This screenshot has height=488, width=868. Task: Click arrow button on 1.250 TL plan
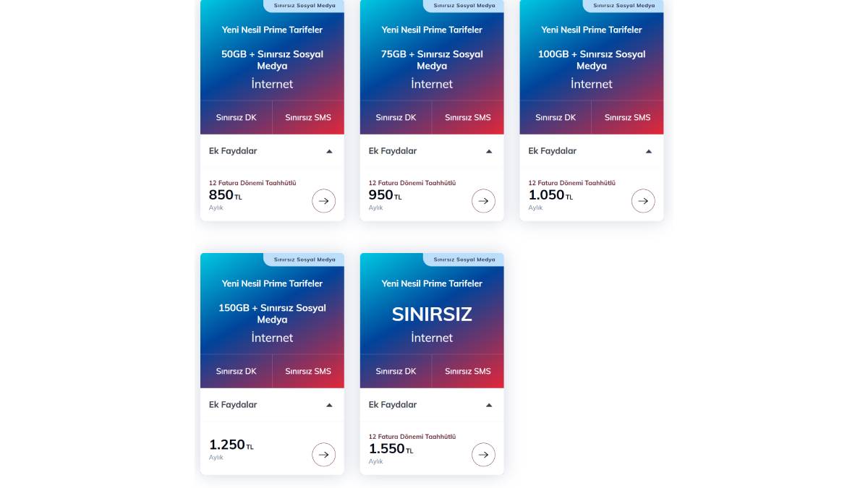tap(323, 455)
